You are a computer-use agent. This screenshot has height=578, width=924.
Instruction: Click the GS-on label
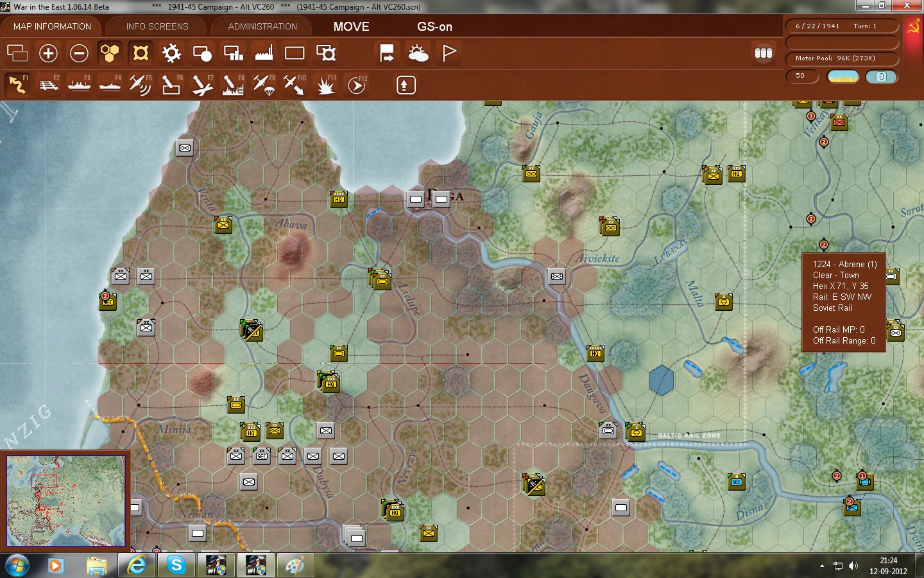pyautogui.click(x=434, y=26)
